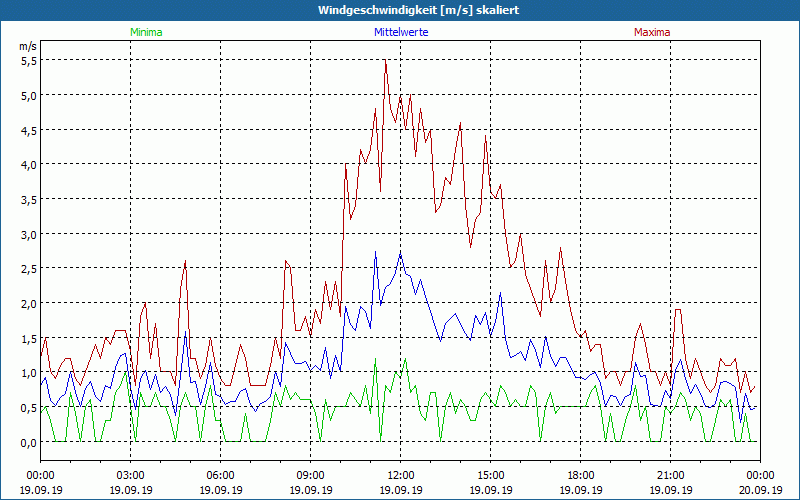Screen dimensions: 800x500
Task: Click the 5,5 y-axis value
Action: 29,61
